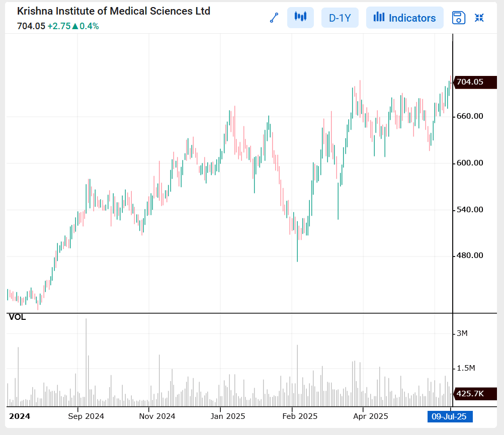Select the line drawing tool icon

(x=274, y=18)
